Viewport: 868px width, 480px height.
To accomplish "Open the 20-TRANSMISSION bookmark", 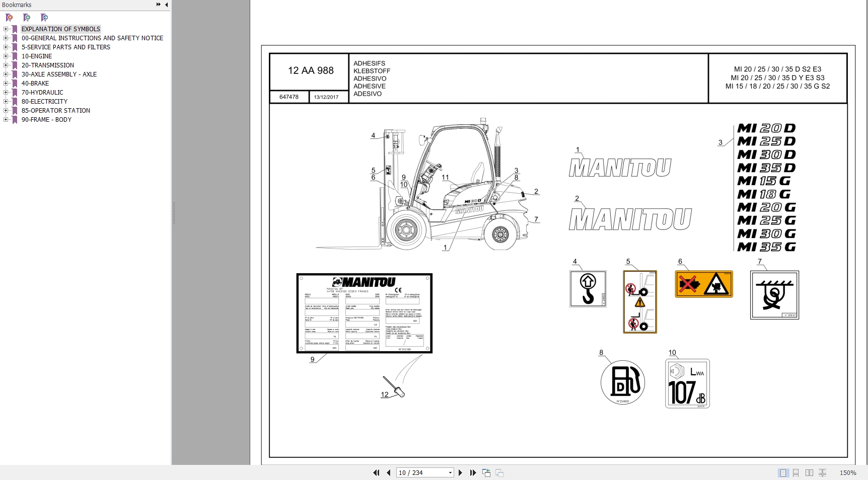I will pyautogui.click(x=48, y=65).
